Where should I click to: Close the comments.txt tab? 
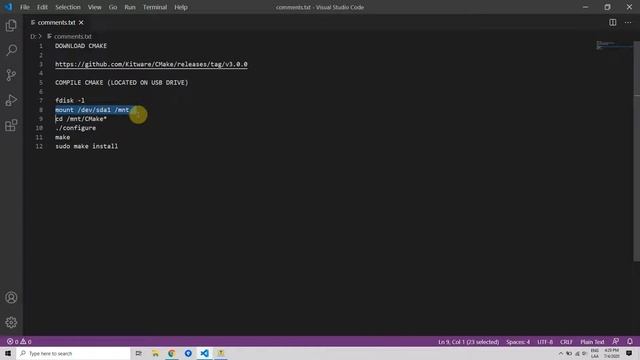click(81, 22)
